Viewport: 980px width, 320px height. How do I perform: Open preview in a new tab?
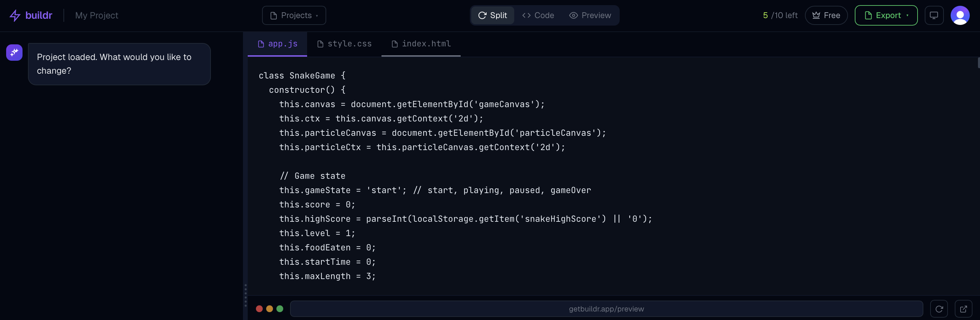tap(963, 309)
